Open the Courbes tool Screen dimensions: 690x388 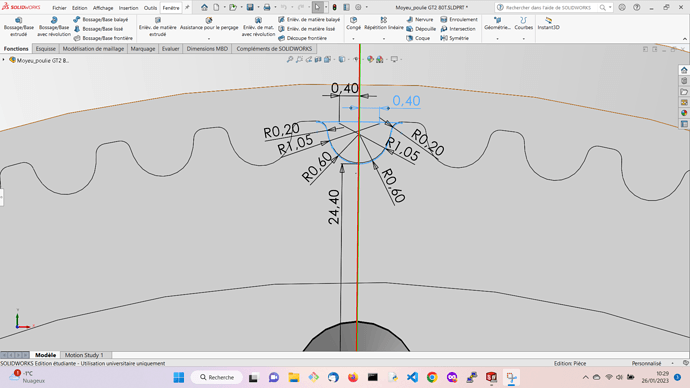(523, 24)
